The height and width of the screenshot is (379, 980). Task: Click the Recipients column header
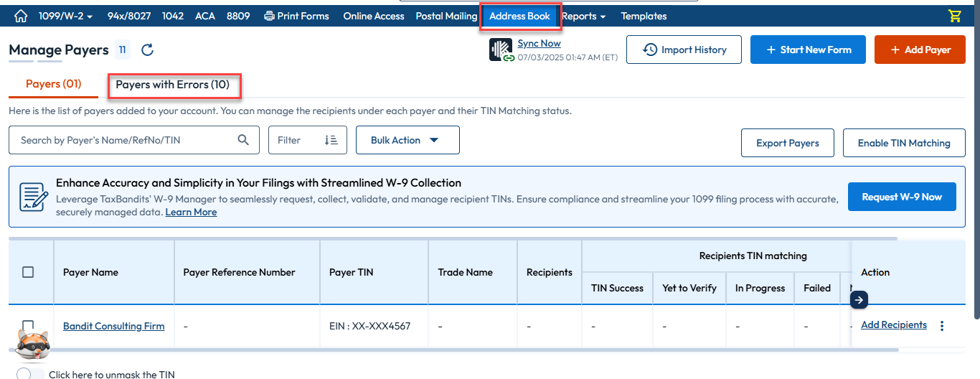click(x=550, y=272)
